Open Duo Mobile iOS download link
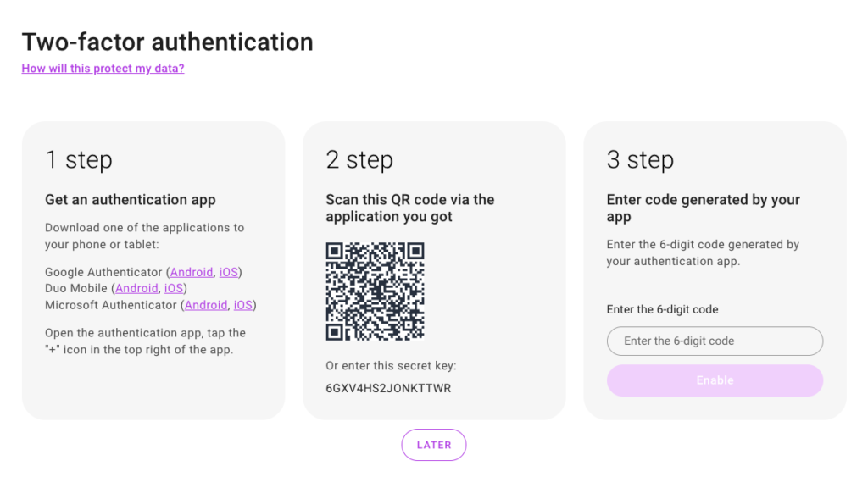The height and width of the screenshot is (477, 868). pos(174,288)
